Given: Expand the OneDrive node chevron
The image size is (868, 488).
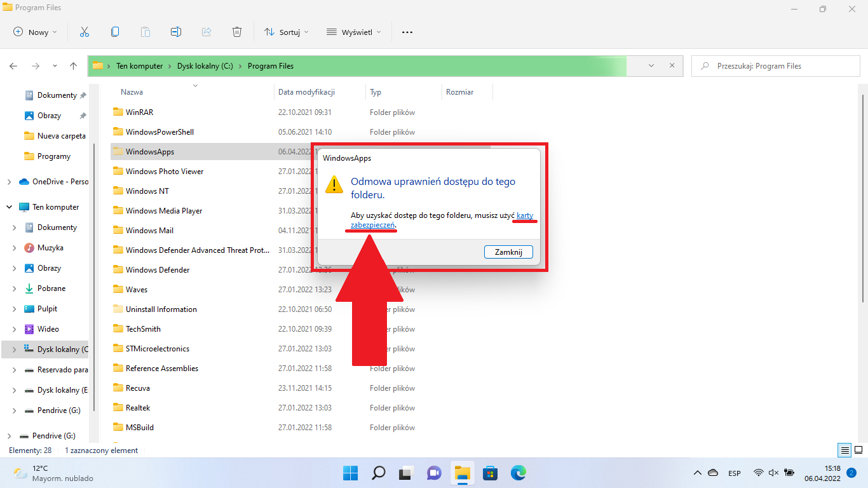Looking at the screenshot, I should click(9, 182).
